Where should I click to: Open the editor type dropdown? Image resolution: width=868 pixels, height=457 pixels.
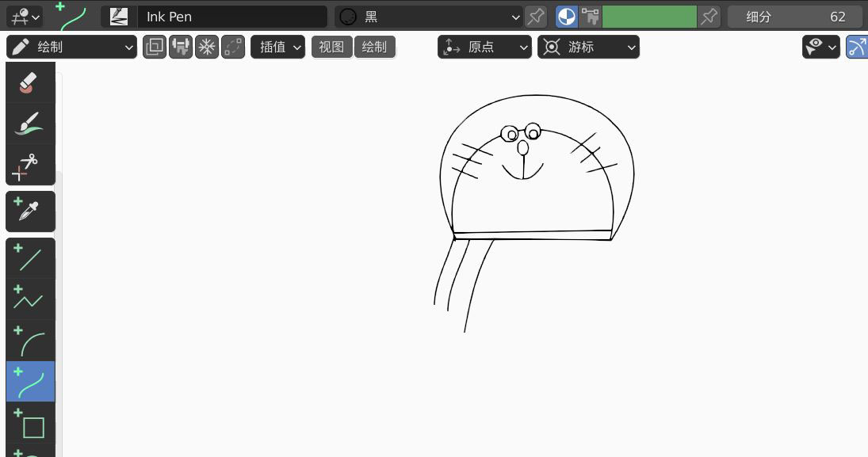(25, 17)
